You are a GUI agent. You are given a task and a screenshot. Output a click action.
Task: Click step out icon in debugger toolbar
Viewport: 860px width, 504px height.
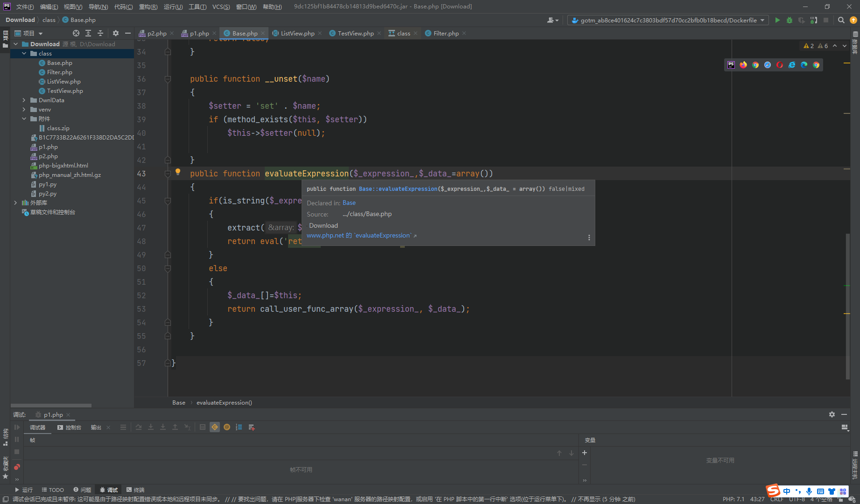point(175,427)
